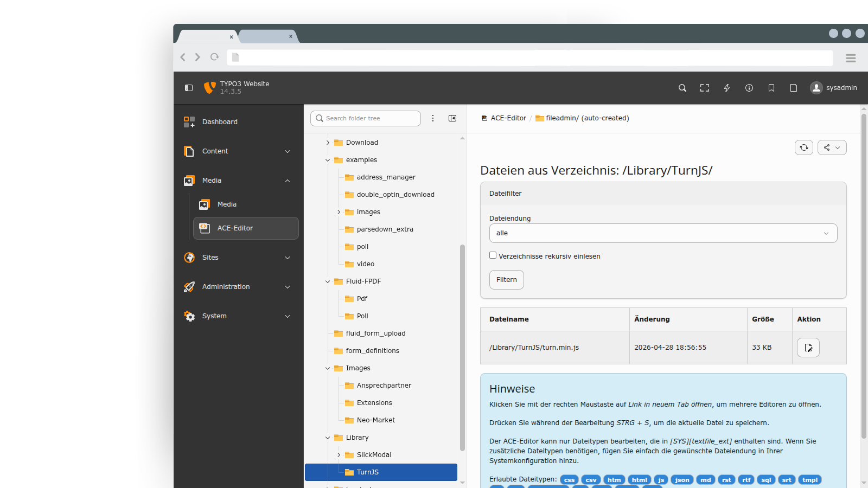Open the flush caches lightning icon
Image resolution: width=868 pixels, height=488 pixels.
click(x=727, y=88)
